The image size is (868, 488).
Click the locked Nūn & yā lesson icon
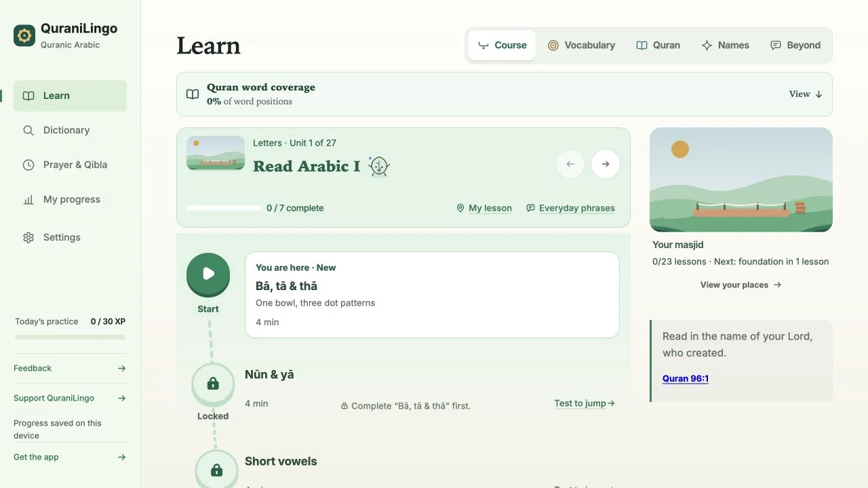(213, 384)
